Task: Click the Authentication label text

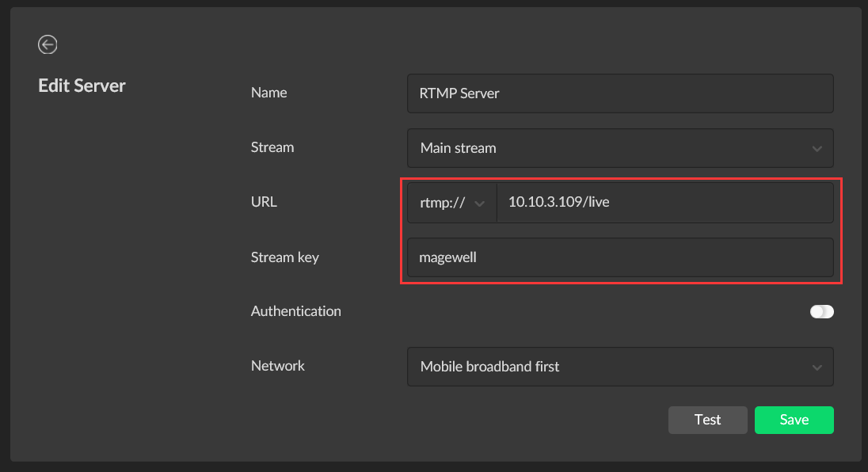Action: point(295,311)
